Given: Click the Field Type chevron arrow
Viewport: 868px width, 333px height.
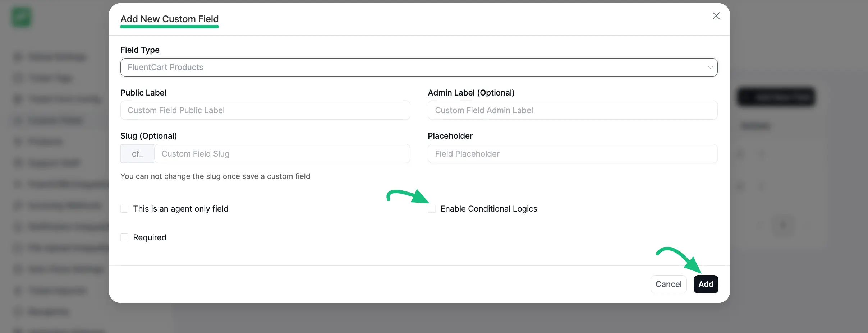Looking at the screenshot, I should 710,67.
